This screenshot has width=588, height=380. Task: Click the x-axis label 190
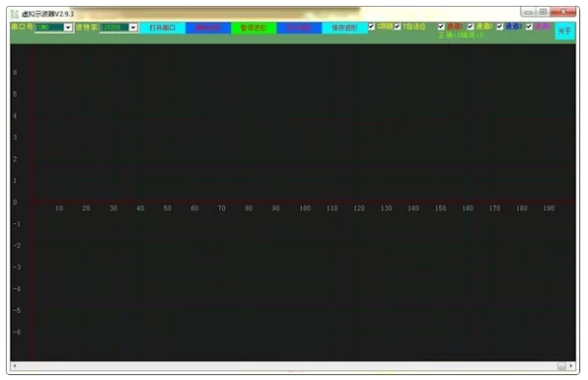548,208
